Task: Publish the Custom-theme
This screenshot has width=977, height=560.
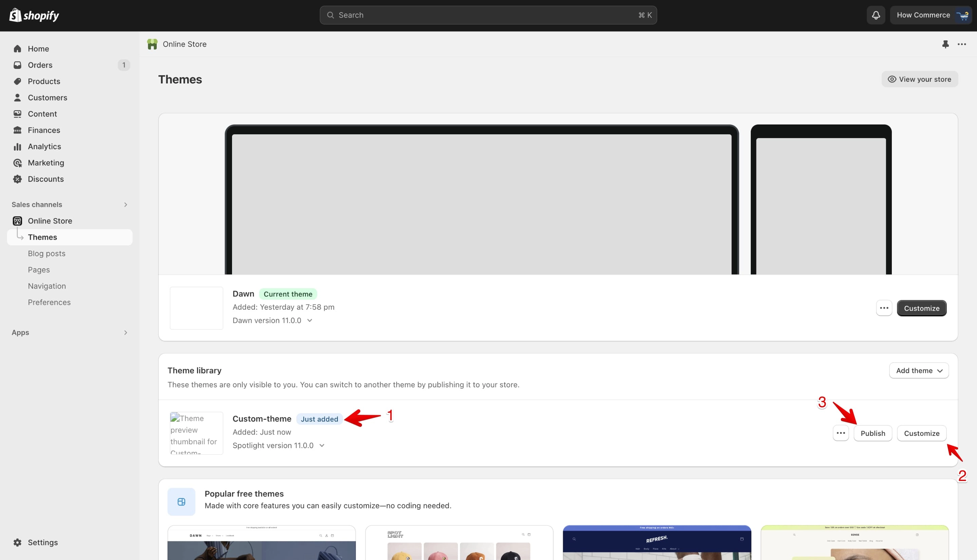Action: 873,433
